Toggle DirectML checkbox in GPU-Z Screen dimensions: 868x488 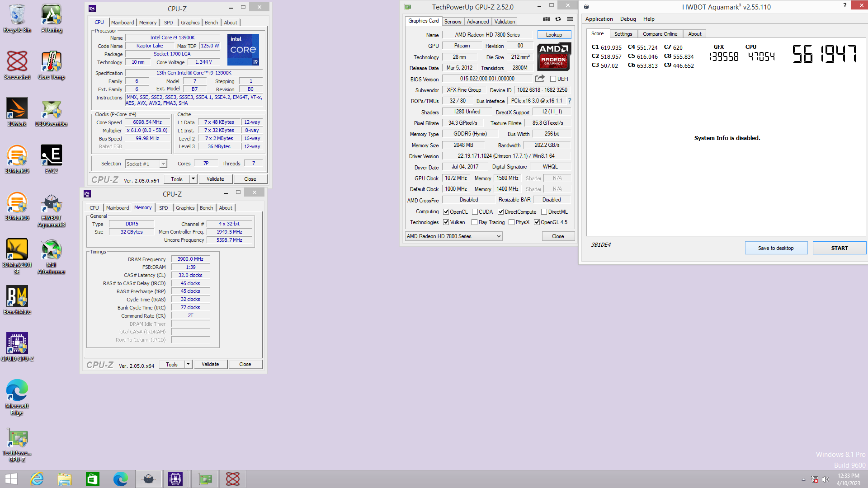click(544, 212)
